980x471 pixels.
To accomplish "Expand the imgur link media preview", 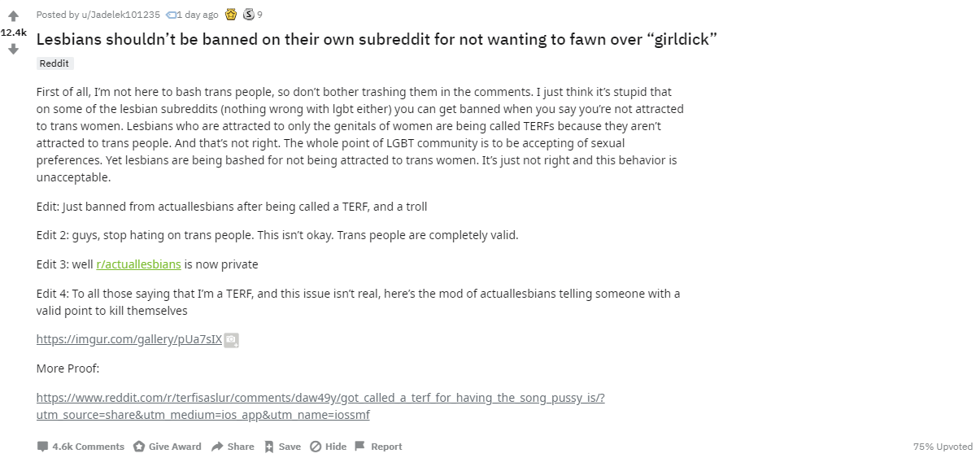I will click(231, 340).
